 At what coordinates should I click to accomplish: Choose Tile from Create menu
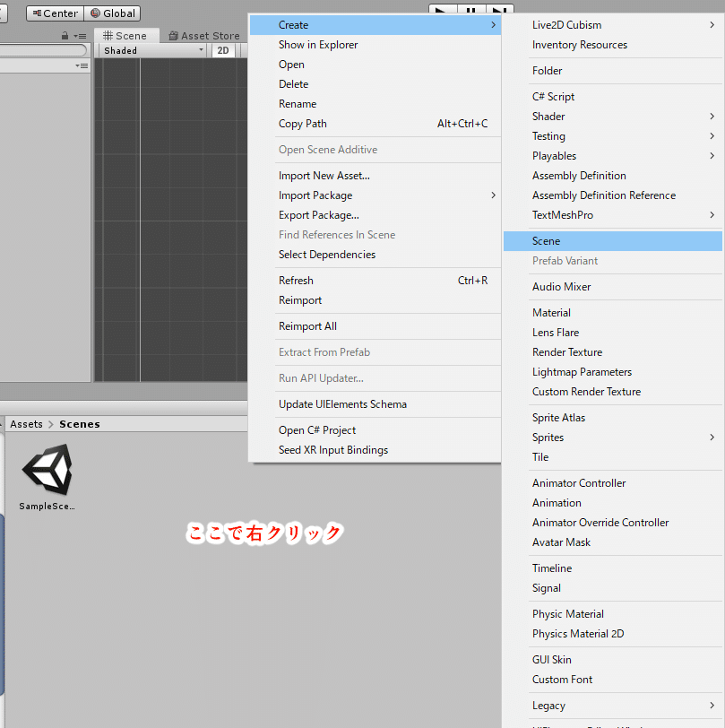click(x=613, y=457)
